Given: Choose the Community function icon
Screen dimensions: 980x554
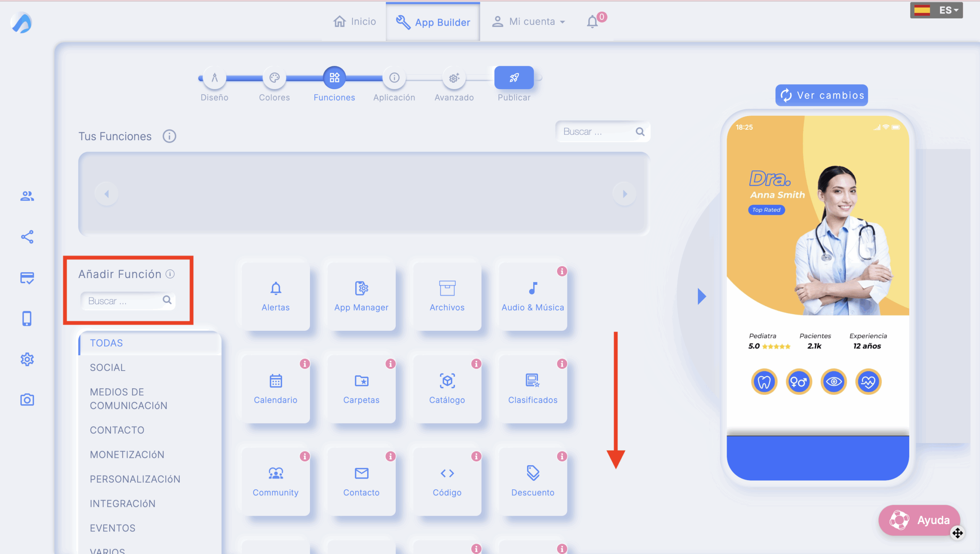Looking at the screenshot, I should point(275,474).
